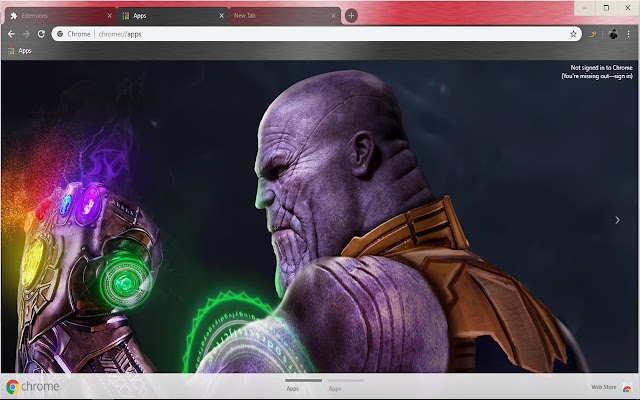
Task: Close the Extensions tab
Action: [109, 16]
